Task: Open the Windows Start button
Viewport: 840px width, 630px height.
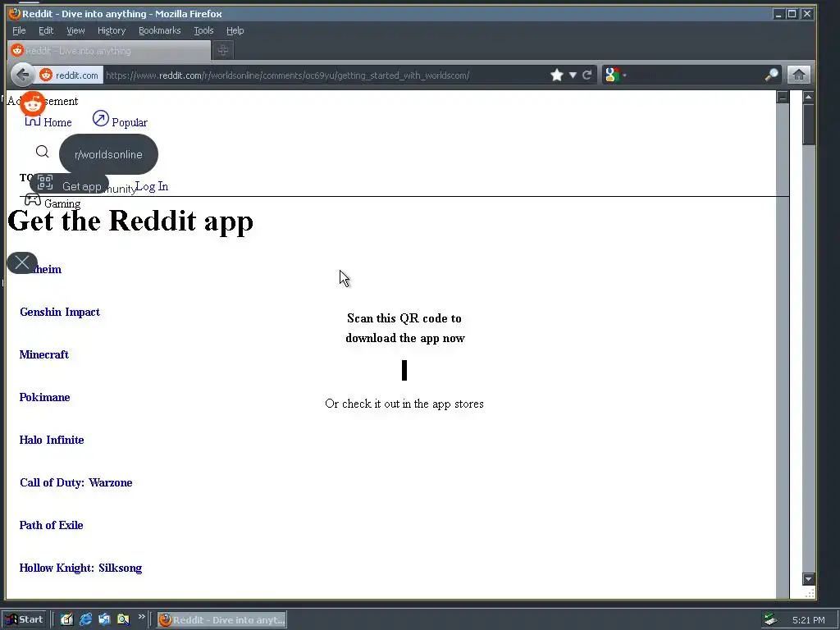Action: tap(25, 619)
